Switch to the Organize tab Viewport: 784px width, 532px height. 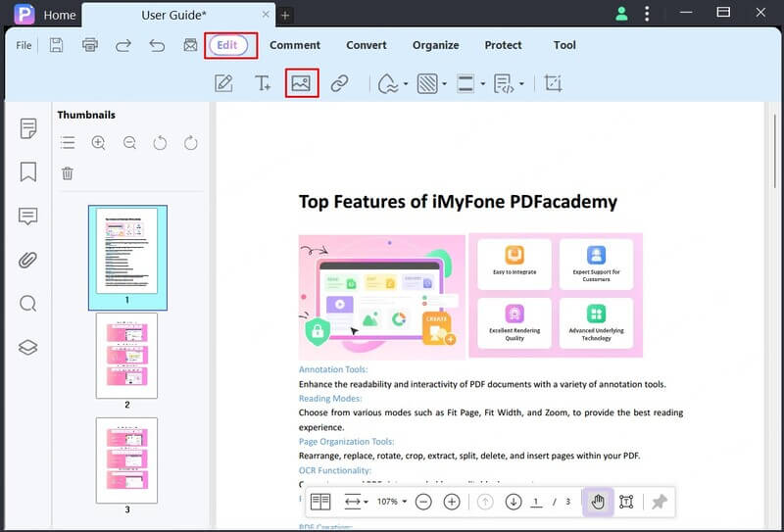point(435,45)
